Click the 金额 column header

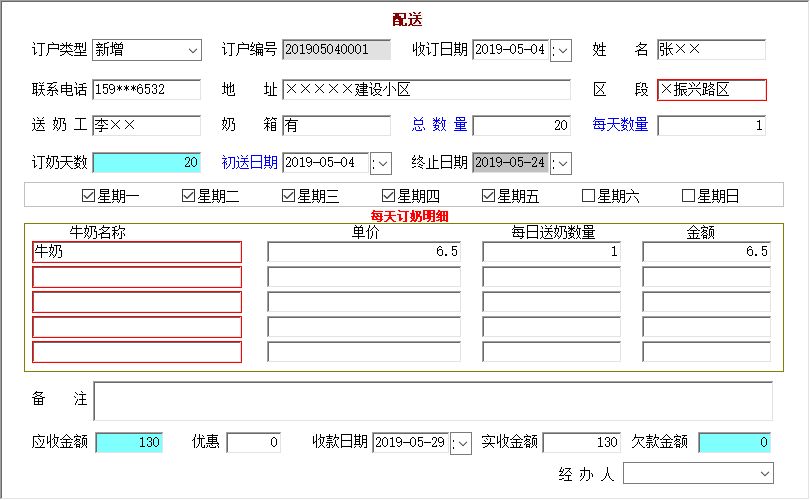tap(700, 232)
